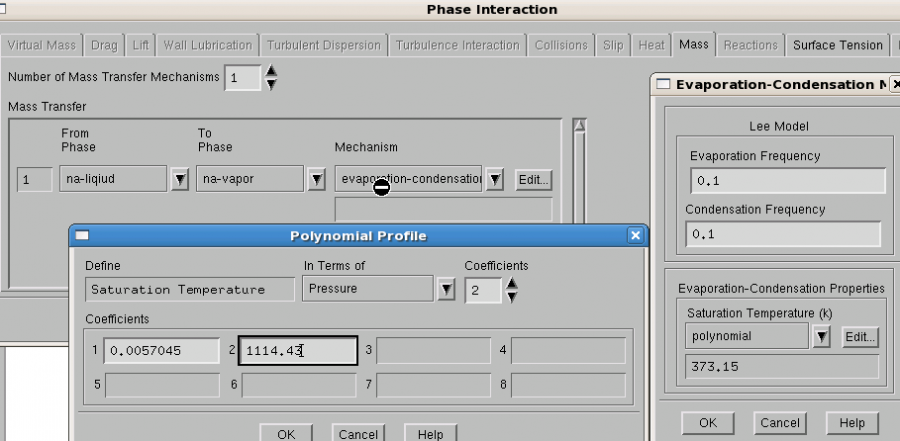Open the To Phase na-vapor dropdown
The image size is (900, 441).
316,180
